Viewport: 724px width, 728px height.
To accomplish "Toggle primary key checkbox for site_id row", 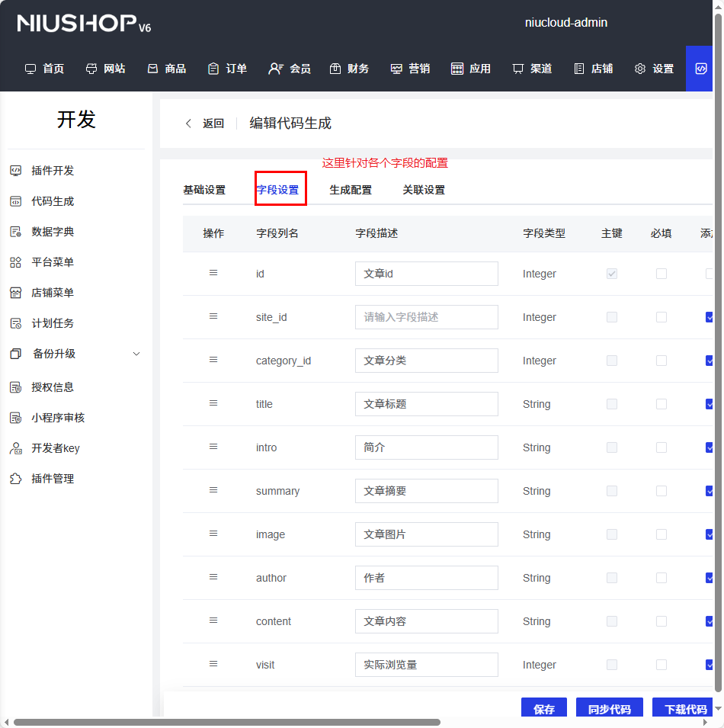I will [x=612, y=317].
